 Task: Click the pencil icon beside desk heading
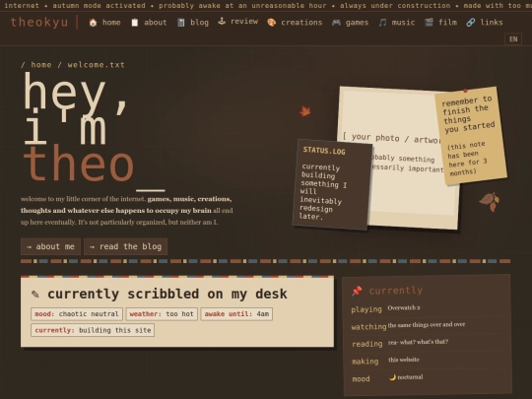coord(34,294)
